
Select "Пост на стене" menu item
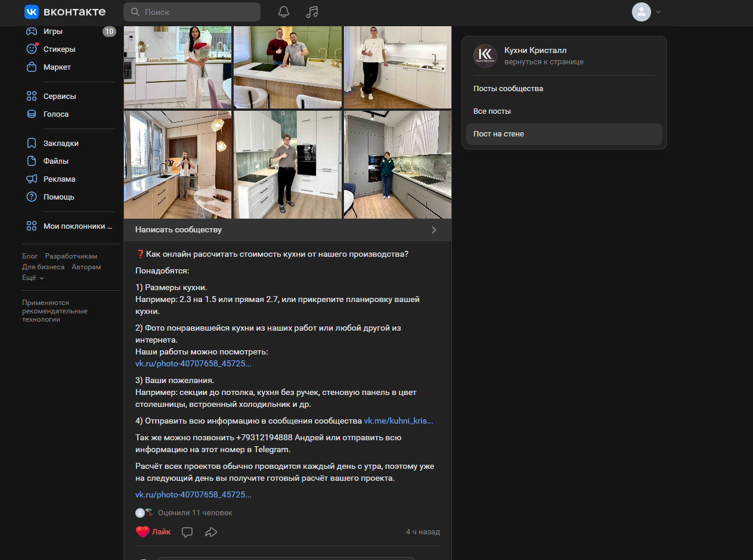498,134
